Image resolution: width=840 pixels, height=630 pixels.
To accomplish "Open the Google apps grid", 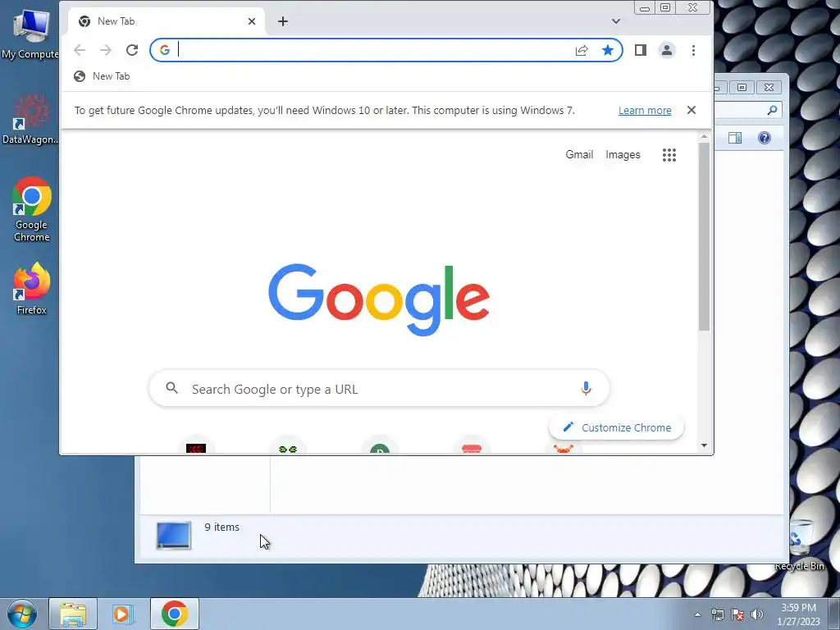I will 669,155.
